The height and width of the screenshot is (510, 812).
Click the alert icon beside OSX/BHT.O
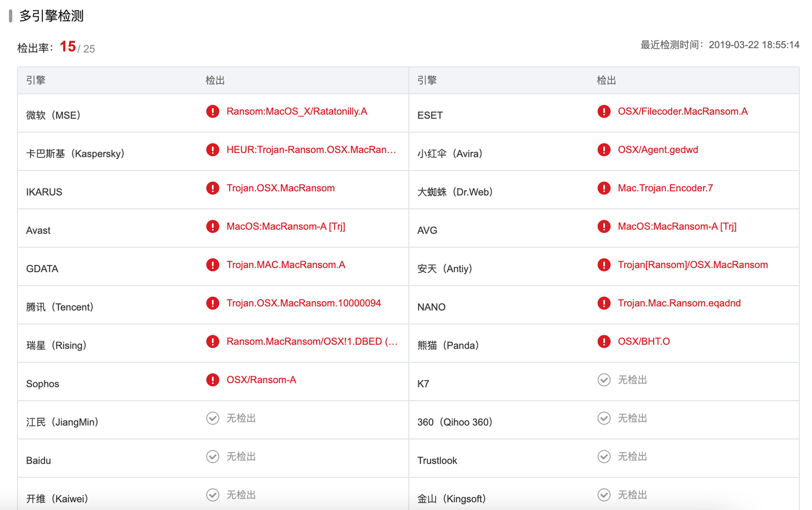click(x=604, y=341)
